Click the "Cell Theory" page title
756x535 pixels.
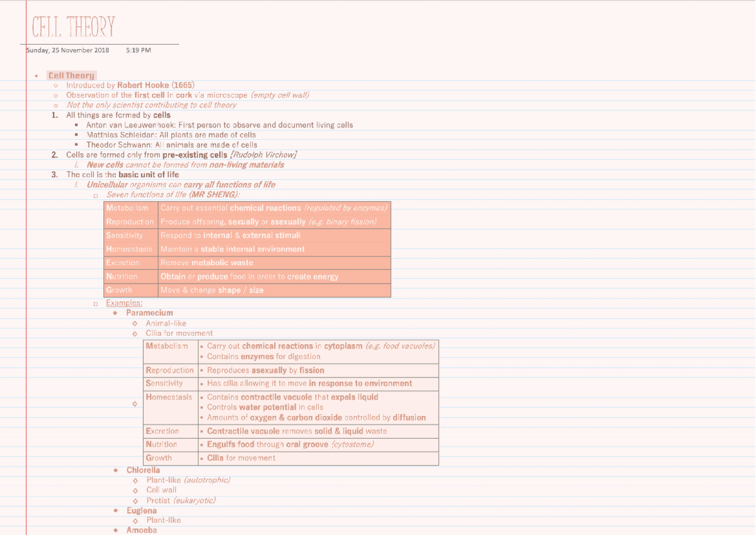click(74, 27)
